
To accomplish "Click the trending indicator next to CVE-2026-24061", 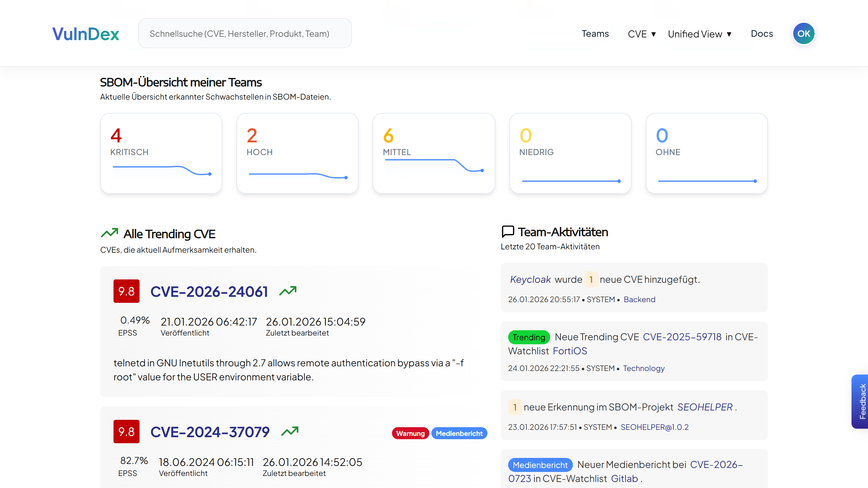I will coord(288,291).
